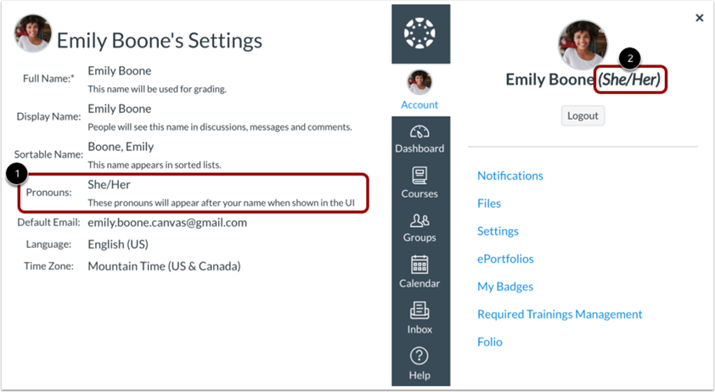The height and width of the screenshot is (392, 715).
Task: Open the Inbox icon
Action: 420,310
